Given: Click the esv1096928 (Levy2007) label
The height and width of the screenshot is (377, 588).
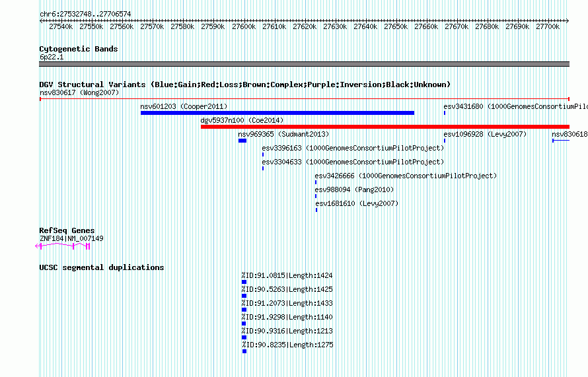Looking at the screenshot, I should pos(485,134).
